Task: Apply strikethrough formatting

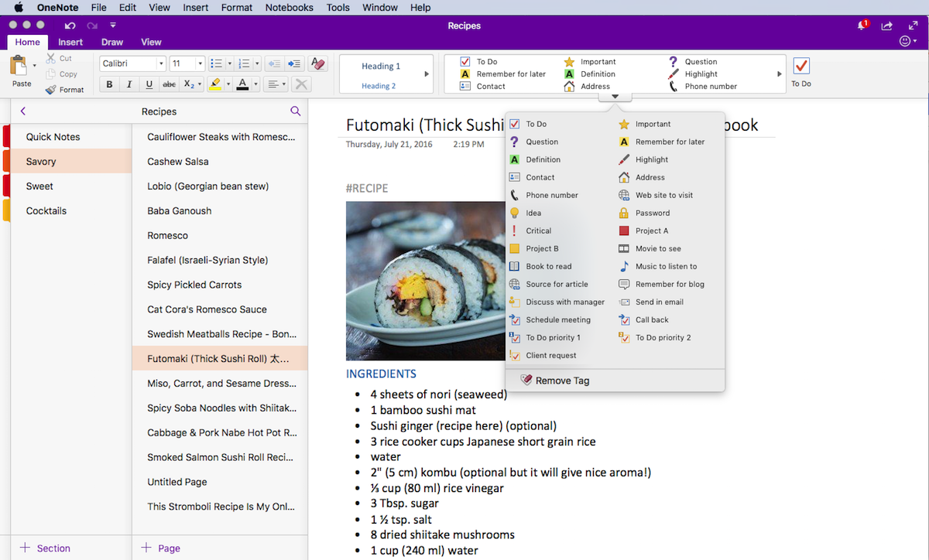Action: pyautogui.click(x=169, y=84)
